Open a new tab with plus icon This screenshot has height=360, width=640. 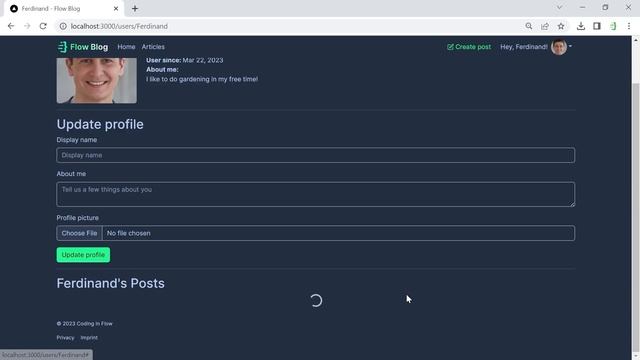pyautogui.click(x=135, y=9)
